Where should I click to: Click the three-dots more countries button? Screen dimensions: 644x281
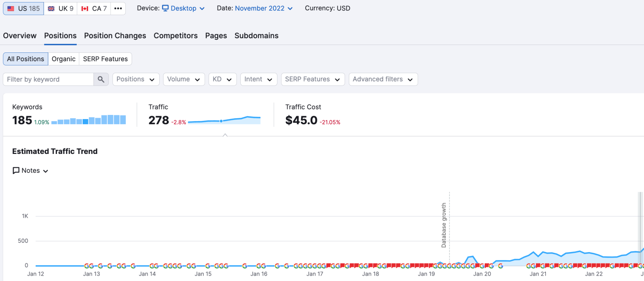tap(118, 8)
